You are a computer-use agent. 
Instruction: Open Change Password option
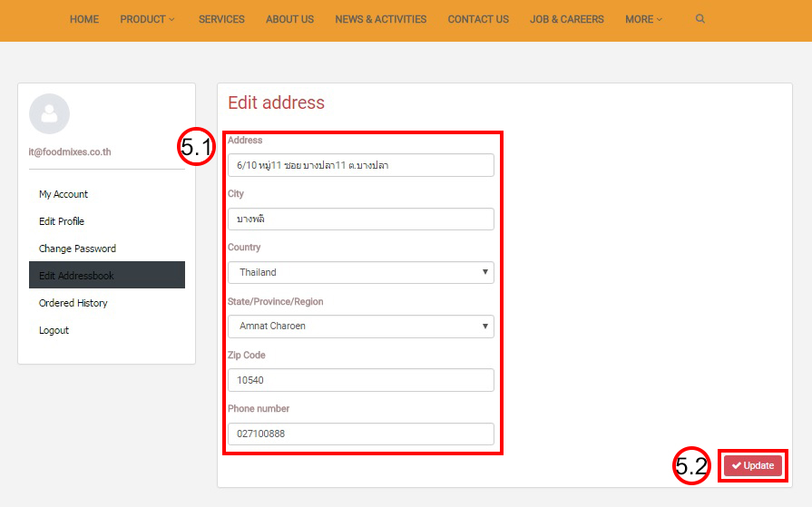107,249
